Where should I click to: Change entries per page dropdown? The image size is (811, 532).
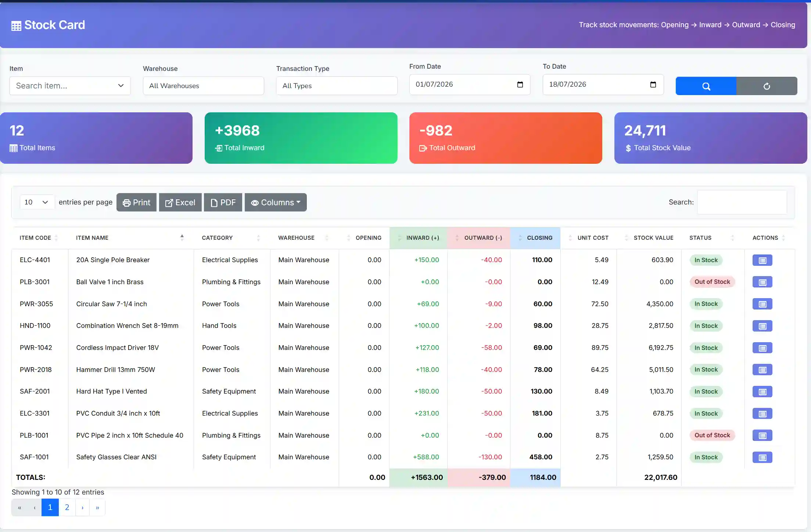(x=37, y=202)
